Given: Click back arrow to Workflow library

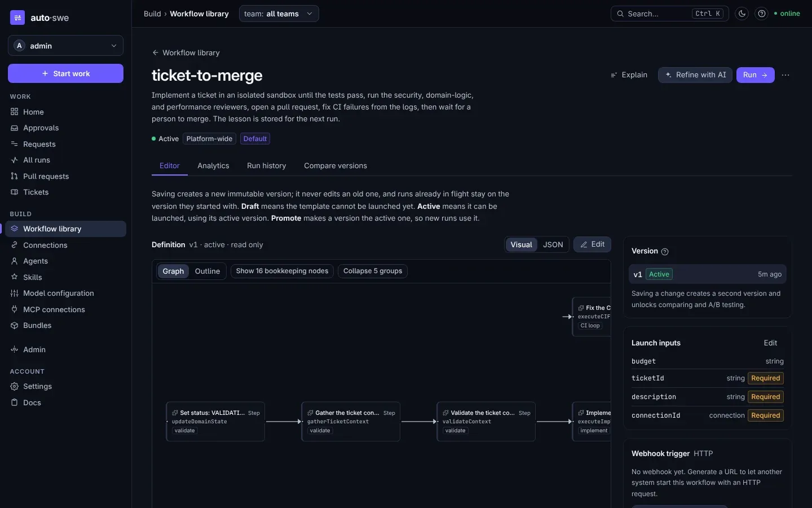Looking at the screenshot, I should 155,52.
